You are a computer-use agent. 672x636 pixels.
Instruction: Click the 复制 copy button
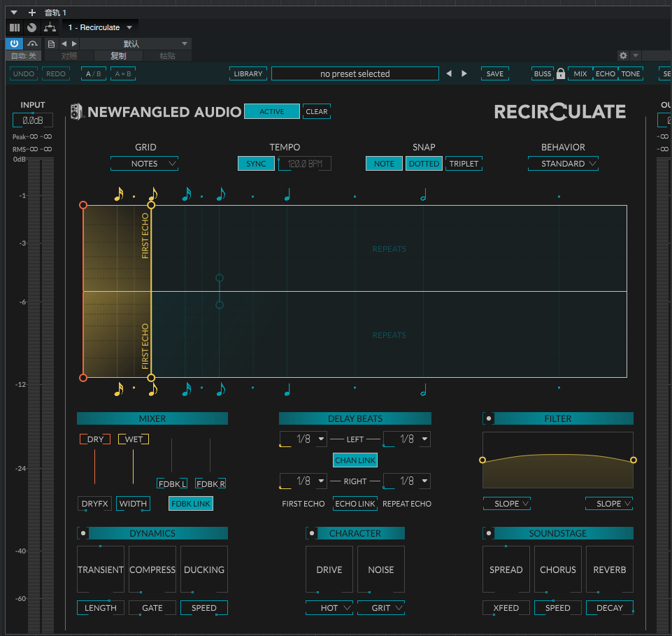[x=118, y=56]
